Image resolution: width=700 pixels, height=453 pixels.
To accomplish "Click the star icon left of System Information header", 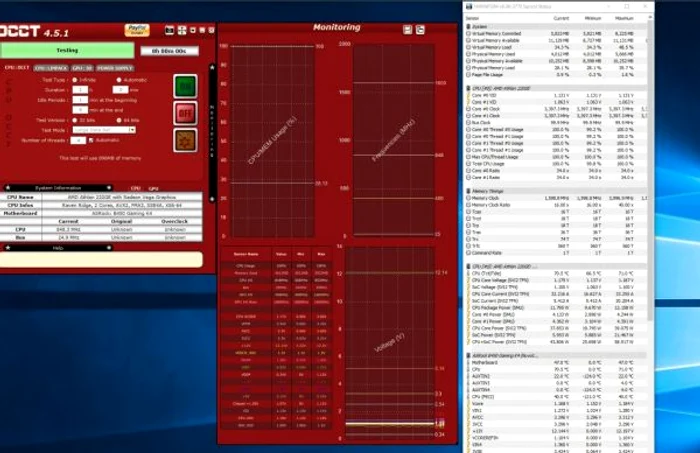I will (x=8, y=187).
